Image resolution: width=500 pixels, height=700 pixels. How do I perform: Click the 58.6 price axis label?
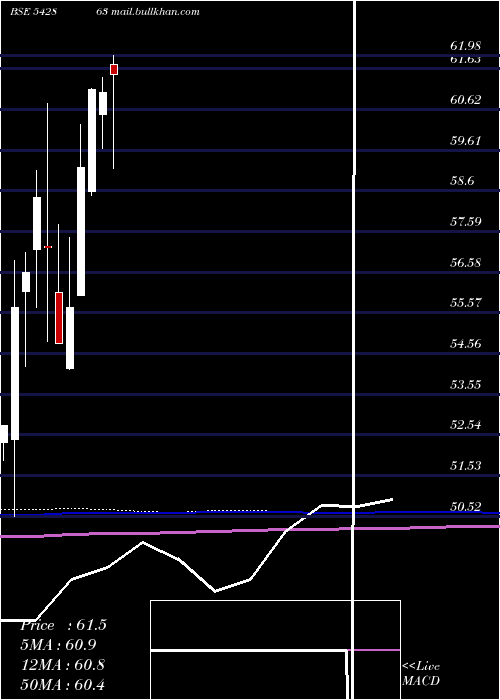tap(462, 181)
